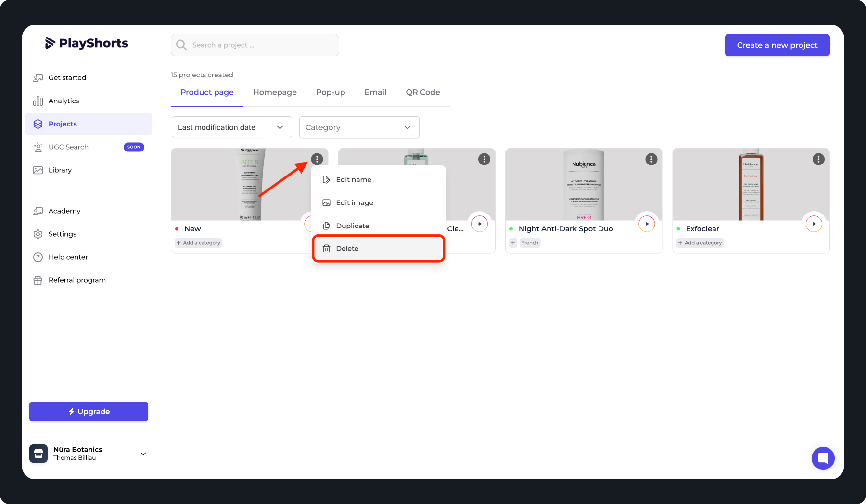Open Settings in the sidebar
866x504 pixels.
(89, 234)
